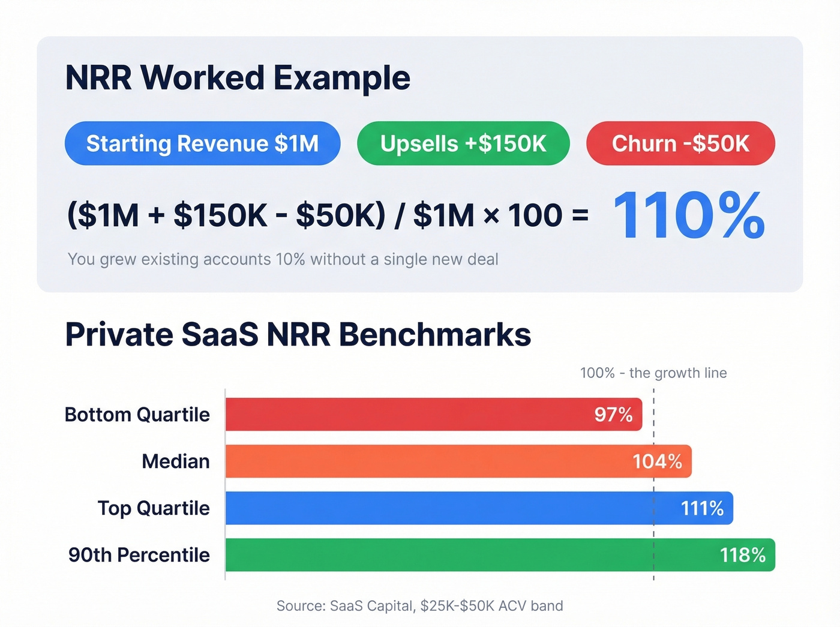Select the 90th Percentile row label
The width and height of the screenshot is (840, 627).
138,555
